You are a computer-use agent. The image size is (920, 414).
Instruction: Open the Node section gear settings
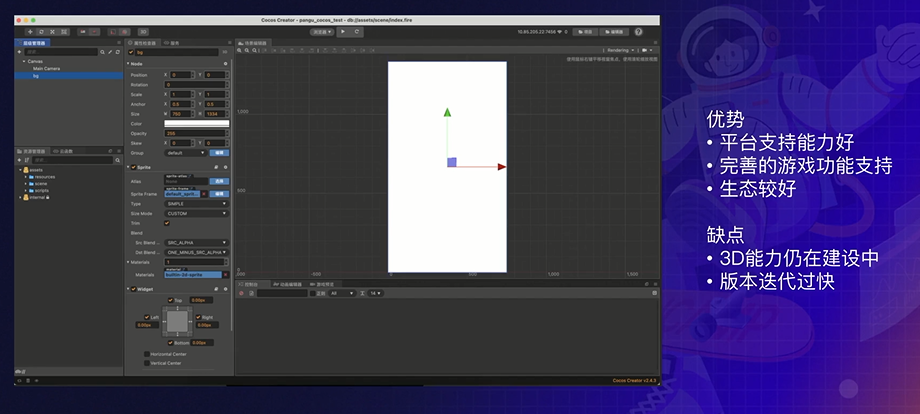tap(225, 63)
